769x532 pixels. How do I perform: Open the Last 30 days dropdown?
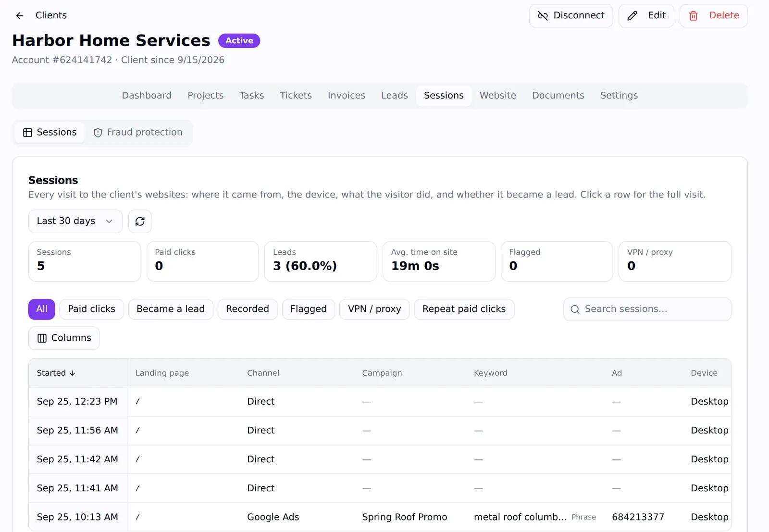(x=75, y=221)
